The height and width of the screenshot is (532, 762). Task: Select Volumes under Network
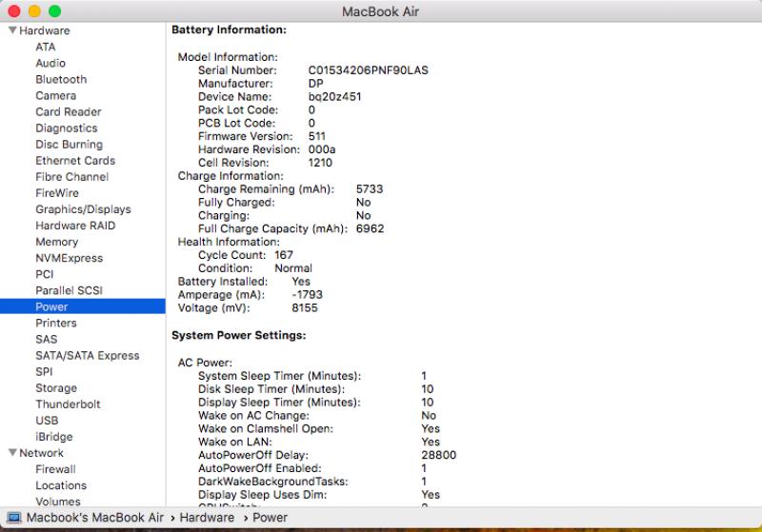point(58,502)
